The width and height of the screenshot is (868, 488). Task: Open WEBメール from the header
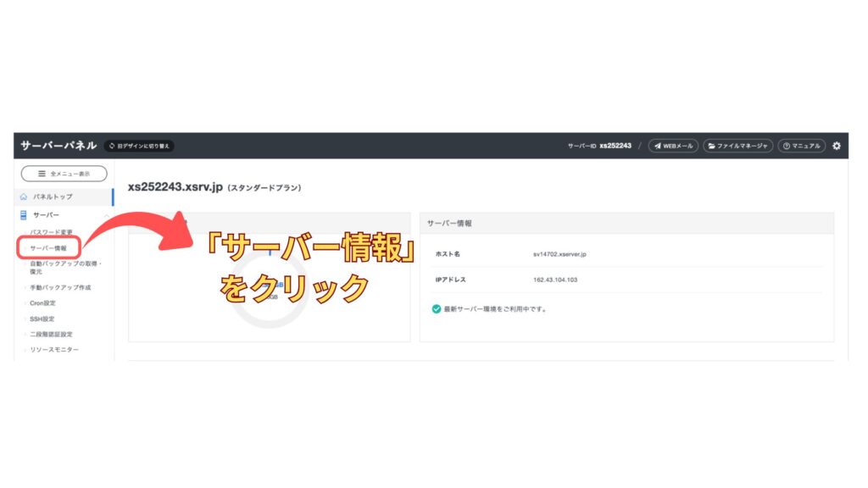(x=672, y=146)
